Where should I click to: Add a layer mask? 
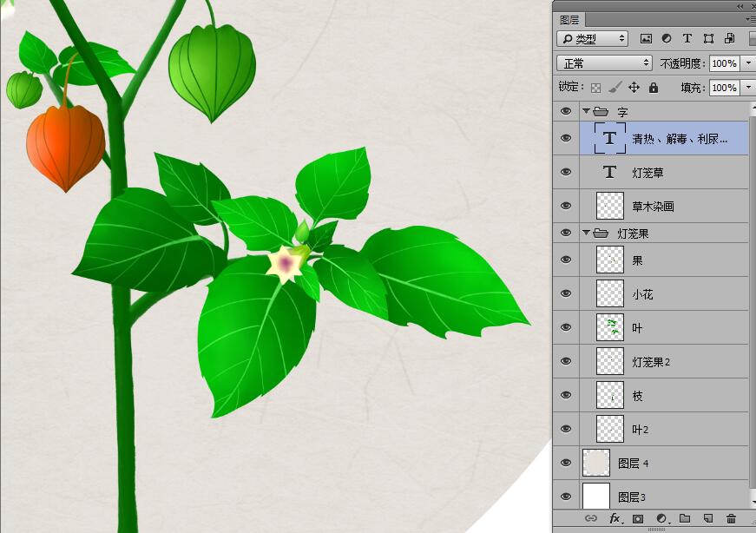pos(638,519)
